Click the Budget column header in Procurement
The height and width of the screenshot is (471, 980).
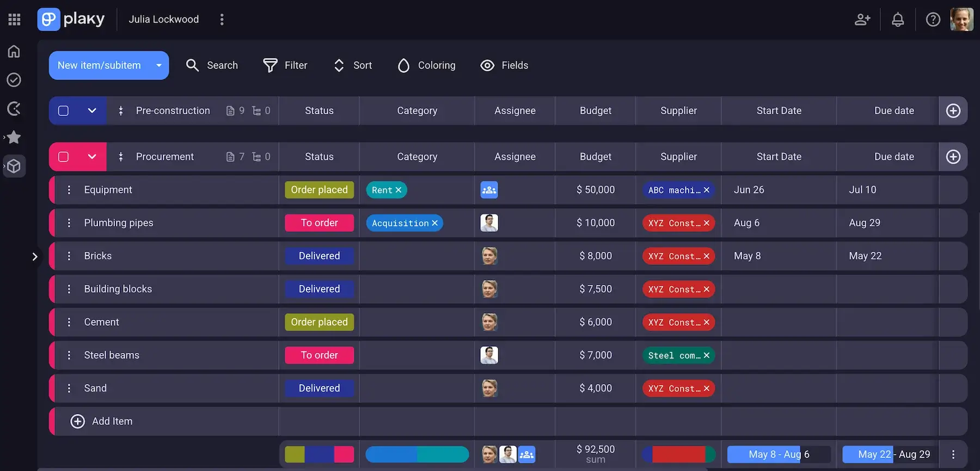click(x=596, y=157)
